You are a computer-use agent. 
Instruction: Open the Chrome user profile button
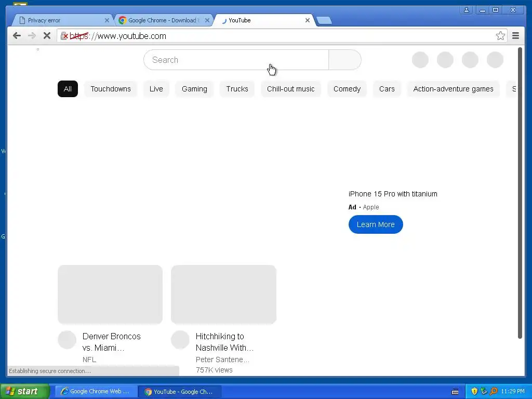click(x=467, y=10)
